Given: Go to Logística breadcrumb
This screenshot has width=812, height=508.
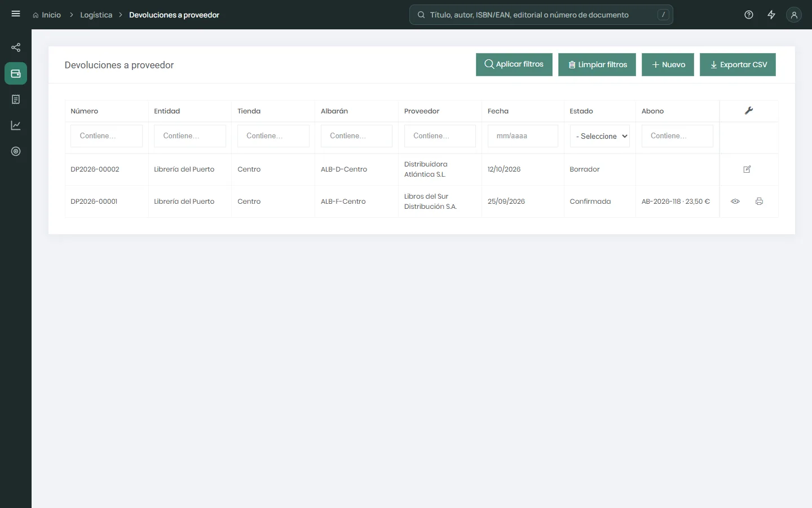Looking at the screenshot, I should [x=96, y=15].
